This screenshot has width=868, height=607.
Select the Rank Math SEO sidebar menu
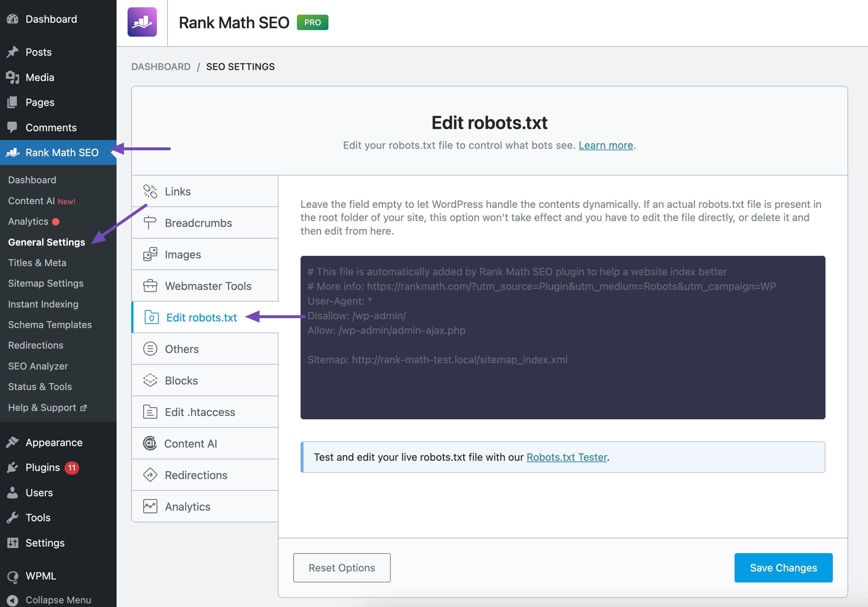point(58,152)
